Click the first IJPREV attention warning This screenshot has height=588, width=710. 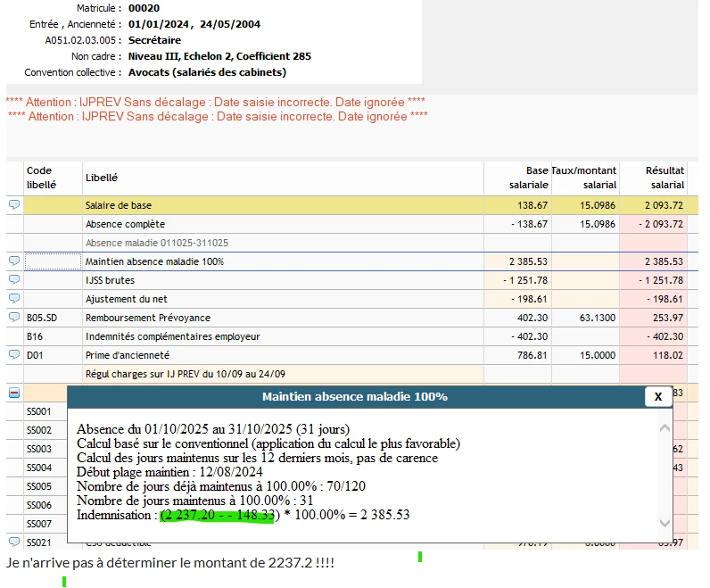click(x=216, y=102)
